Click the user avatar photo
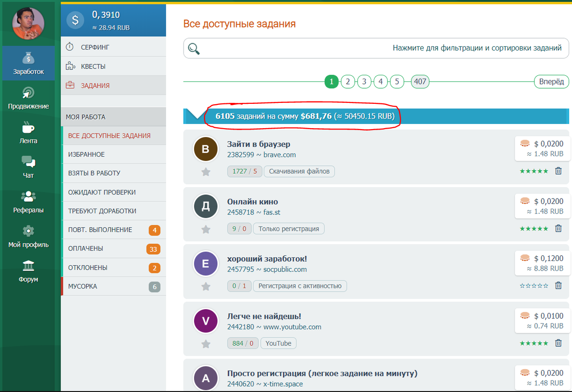 [28, 24]
